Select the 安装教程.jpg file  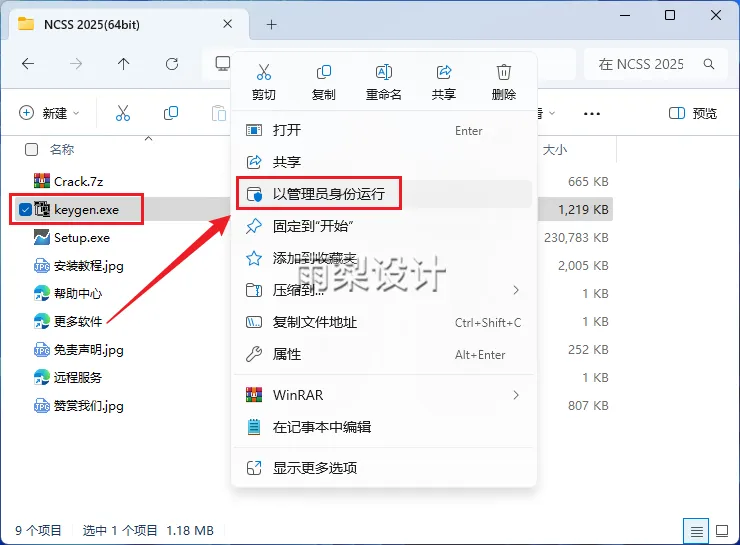click(89, 266)
